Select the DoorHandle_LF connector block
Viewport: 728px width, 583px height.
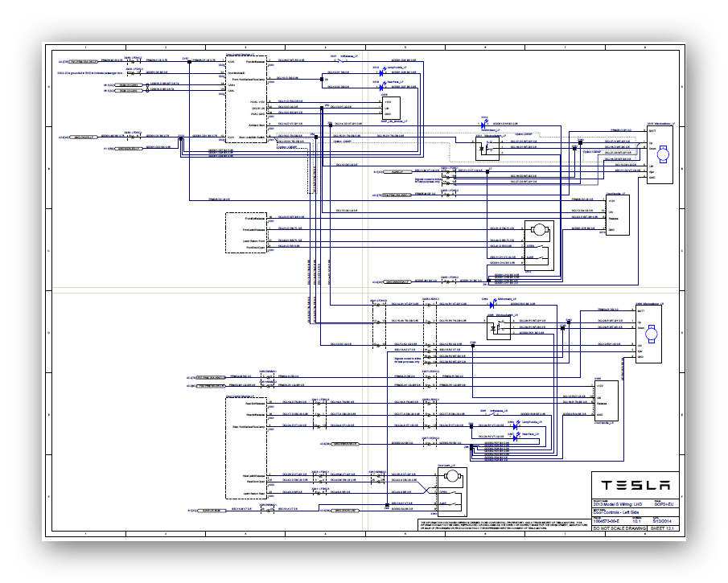click(x=618, y=215)
